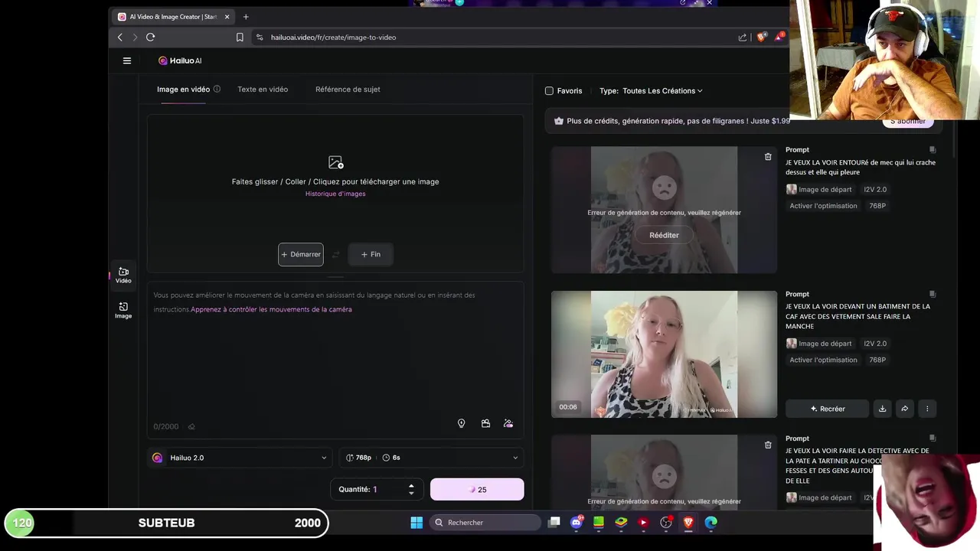The width and height of the screenshot is (980, 551).
Task: Click I2V 2.0 tag on second card
Action: (875, 344)
